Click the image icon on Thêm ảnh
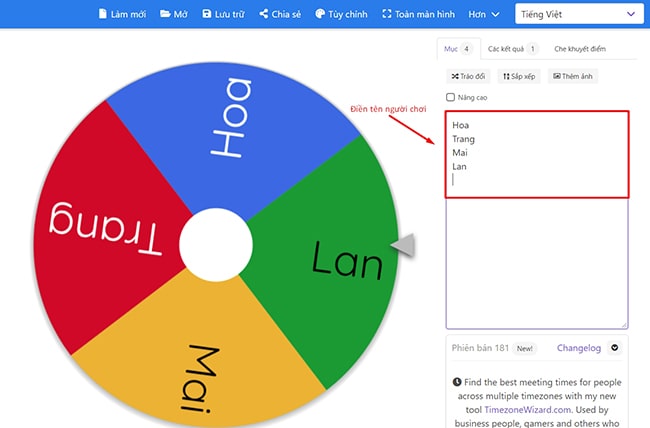The height and width of the screenshot is (428, 650). [557, 76]
